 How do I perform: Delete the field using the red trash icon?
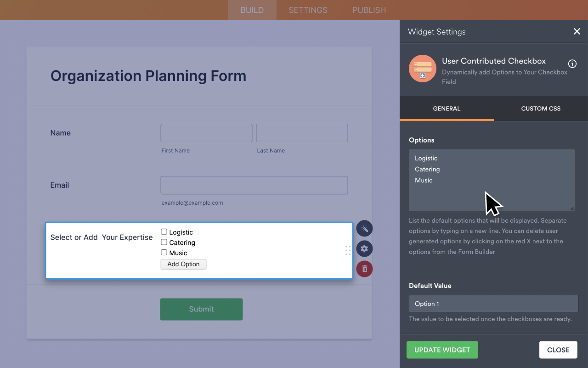click(x=364, y=269)
